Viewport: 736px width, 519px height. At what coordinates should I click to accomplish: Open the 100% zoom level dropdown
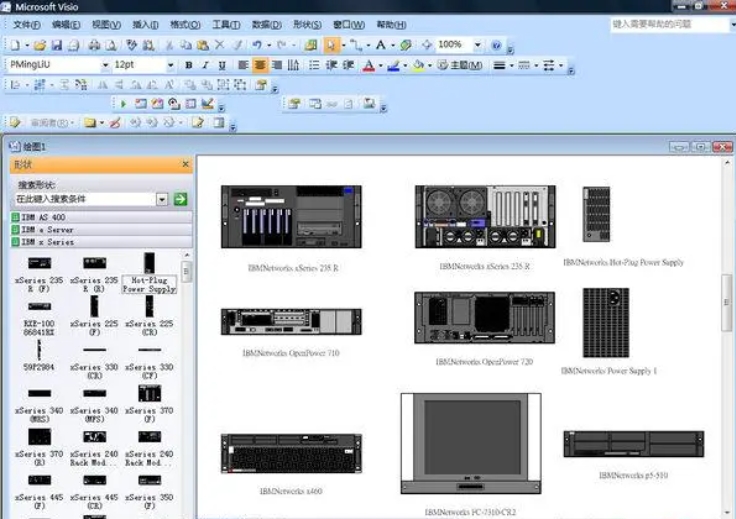[477, 45]
